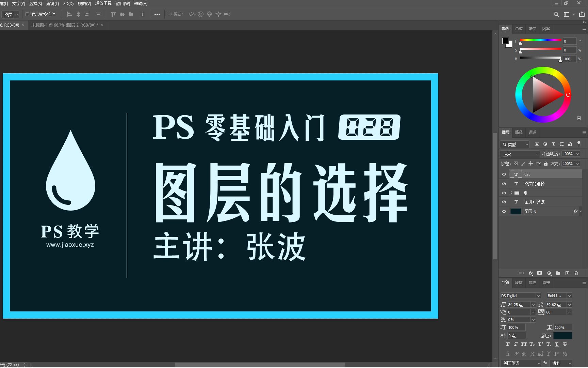Close the 未标题-1 document tab

click(x=102, y=25)
